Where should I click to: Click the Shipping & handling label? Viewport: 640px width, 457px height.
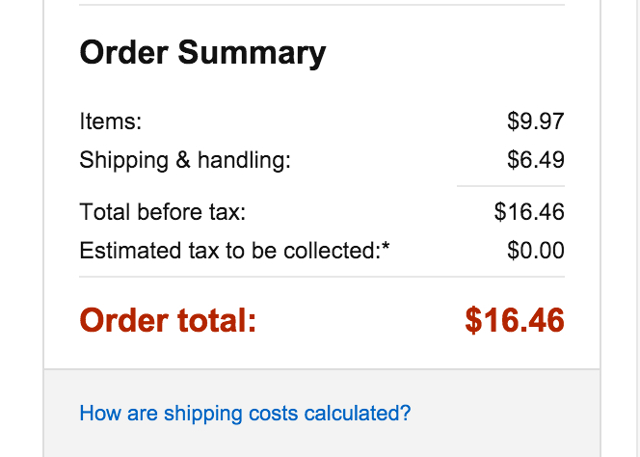pos(185,160)
